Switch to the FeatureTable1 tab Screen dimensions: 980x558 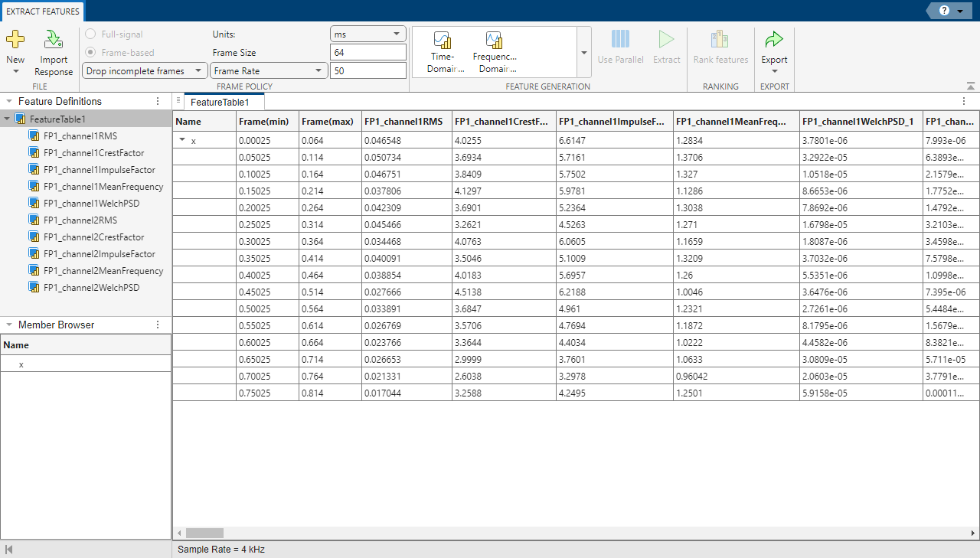click(220, 102)
